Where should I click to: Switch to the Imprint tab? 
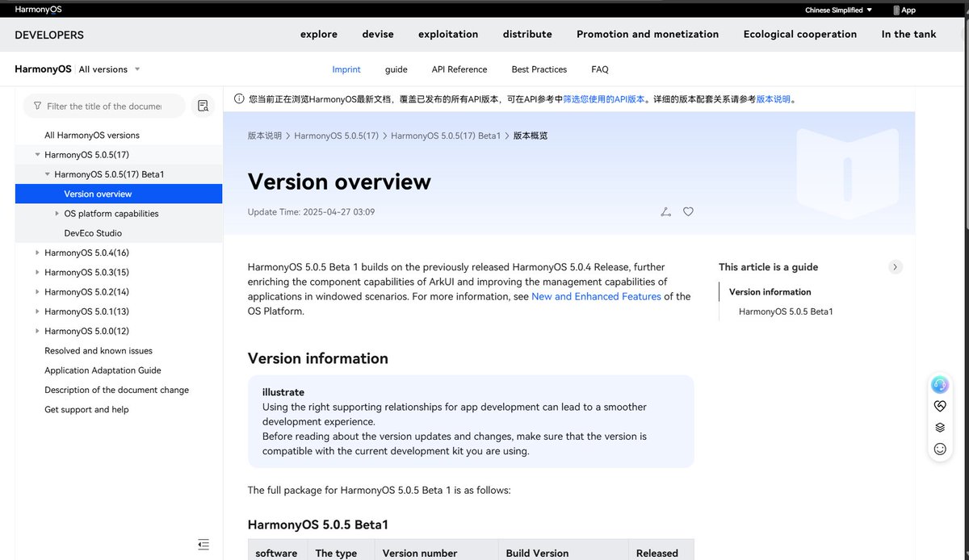(x=346, y=69)
